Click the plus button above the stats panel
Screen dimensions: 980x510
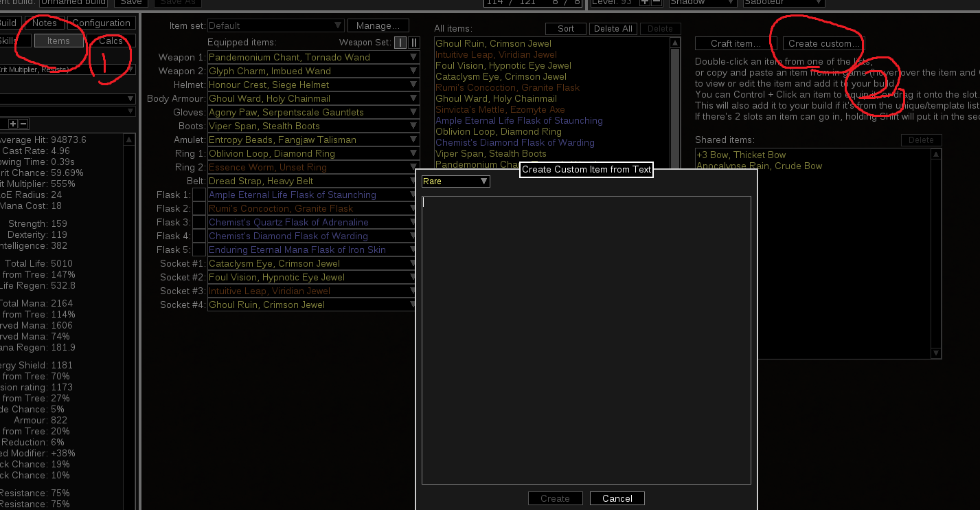(12, 124)
